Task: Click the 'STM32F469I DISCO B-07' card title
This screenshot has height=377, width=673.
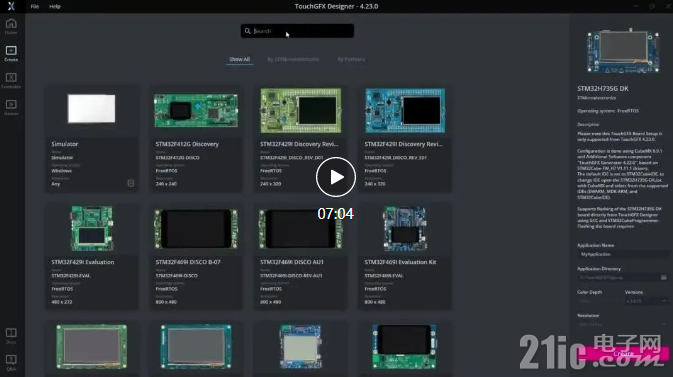Action: click(x=188, y=262)
